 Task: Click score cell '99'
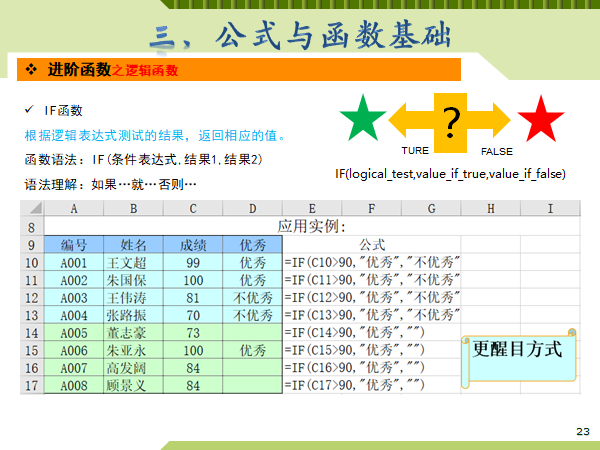click(x=193, y=263)
